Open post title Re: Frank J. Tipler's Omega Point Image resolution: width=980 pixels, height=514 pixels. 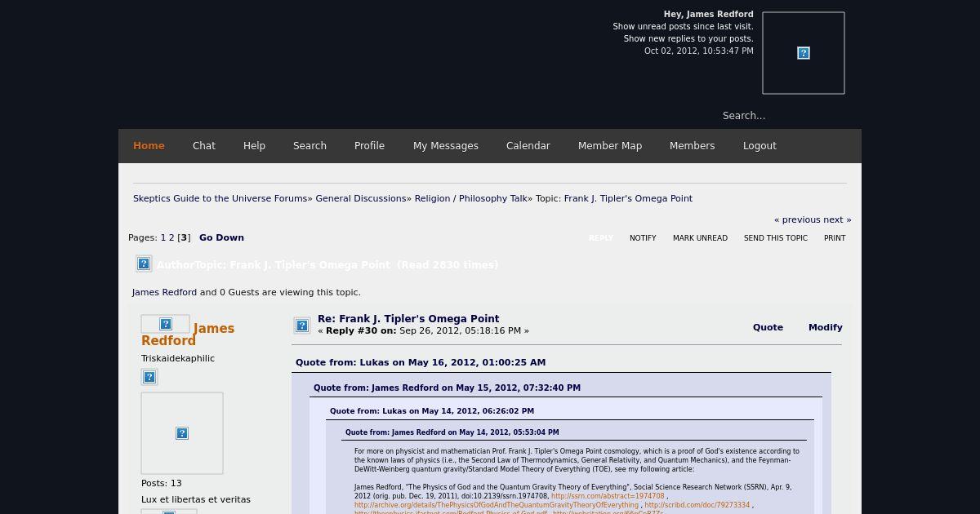(x=408, y=319)
